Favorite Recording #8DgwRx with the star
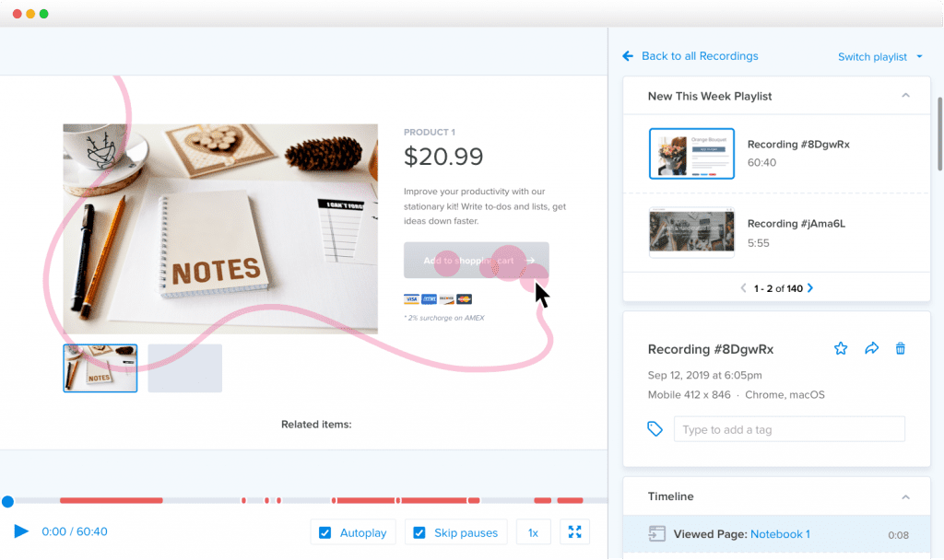The height and width of the screenshot is (560, 944). 840,348
